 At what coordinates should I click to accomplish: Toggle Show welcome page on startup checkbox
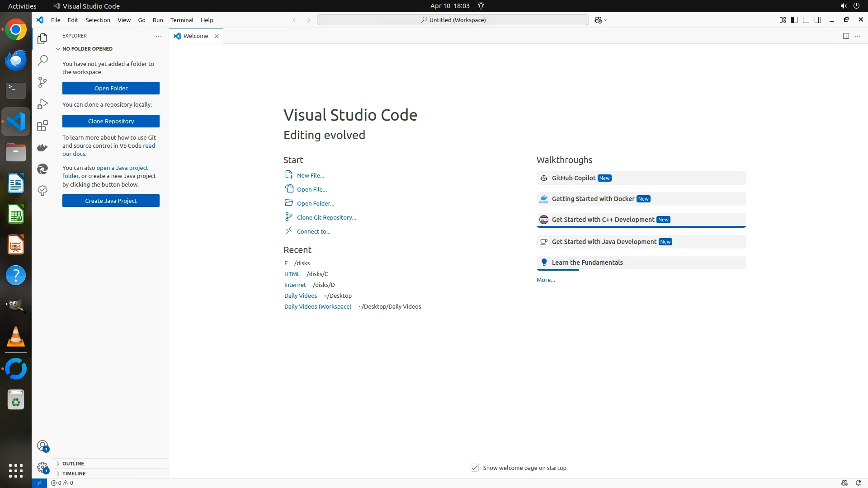tap(475, 468)
